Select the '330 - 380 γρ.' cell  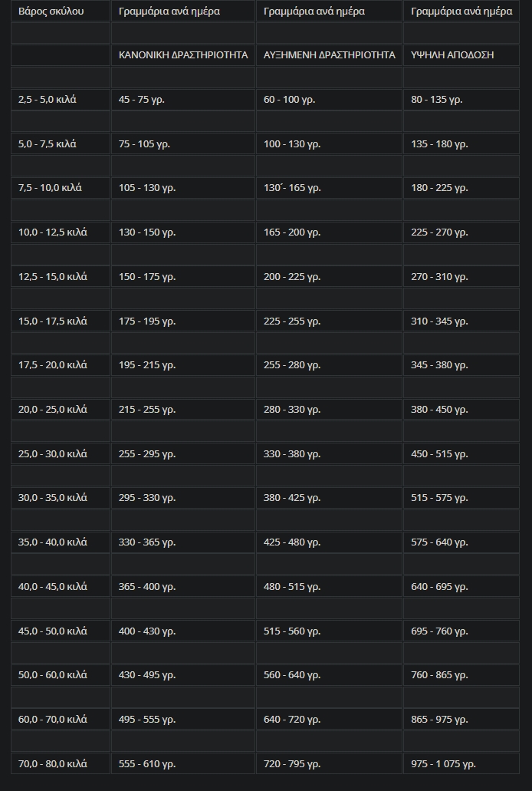point(330,453)
